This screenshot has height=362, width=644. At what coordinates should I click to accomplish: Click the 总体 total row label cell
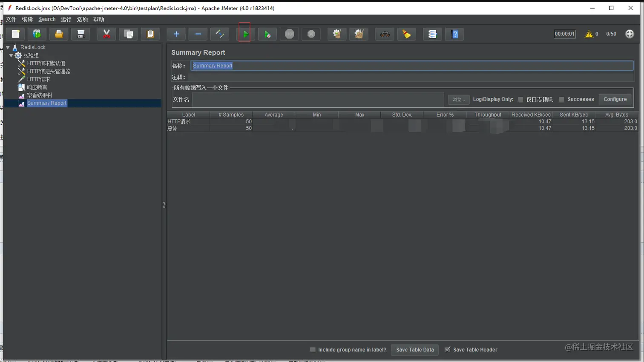(188, 128)
